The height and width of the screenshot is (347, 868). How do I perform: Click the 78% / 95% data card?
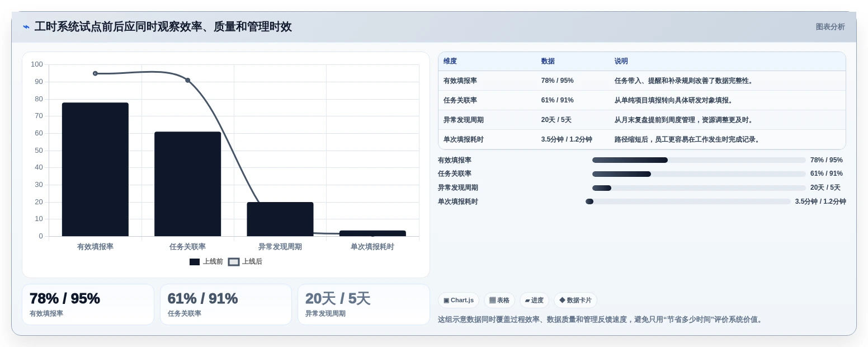click(88, 304)
